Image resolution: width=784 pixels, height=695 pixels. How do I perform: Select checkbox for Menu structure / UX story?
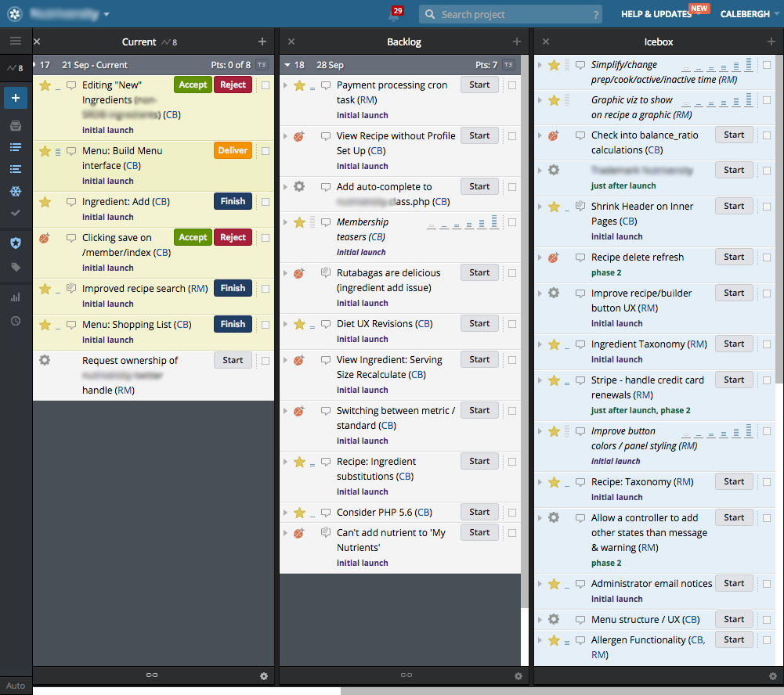click(767, 620)
